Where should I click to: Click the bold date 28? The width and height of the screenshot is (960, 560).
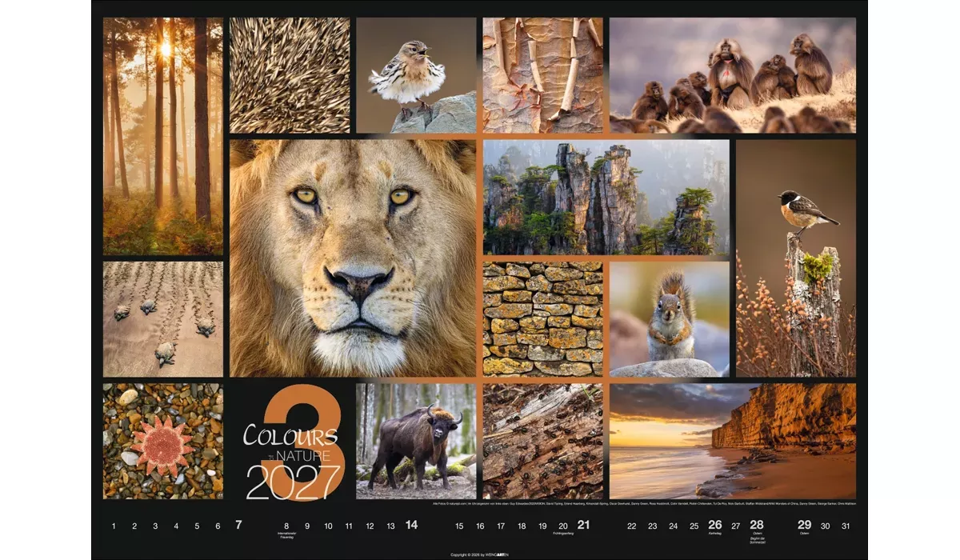757,526
